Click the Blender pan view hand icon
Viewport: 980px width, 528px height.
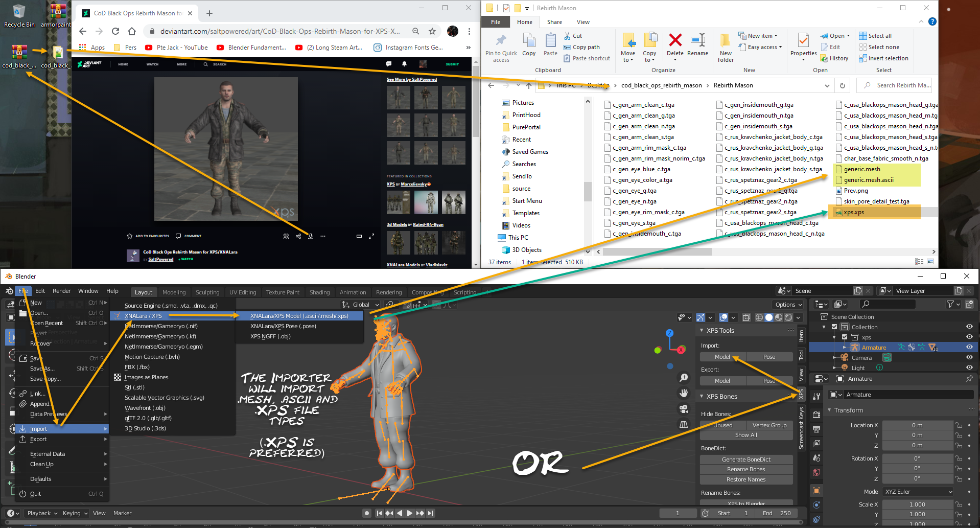tap(684, 393)
